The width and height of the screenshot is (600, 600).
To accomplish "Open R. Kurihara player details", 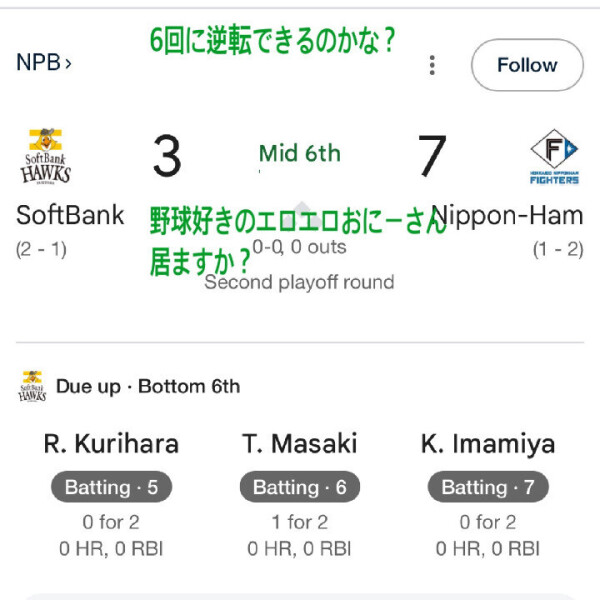I will [111, 443].
